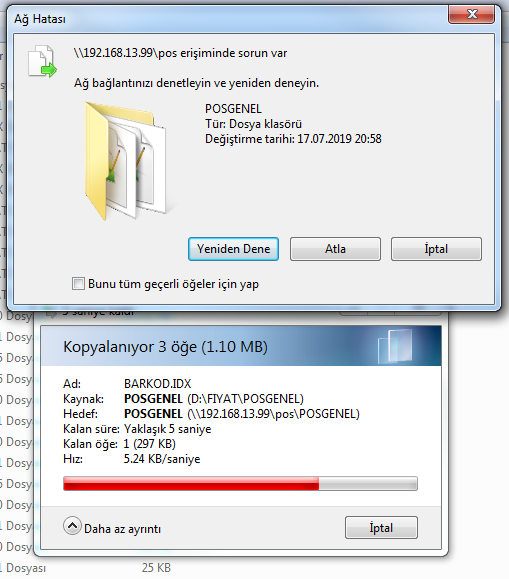Cancel the network error dialog with İptal
This screenshot has height=579, width=509.
(x=436, y=249)
